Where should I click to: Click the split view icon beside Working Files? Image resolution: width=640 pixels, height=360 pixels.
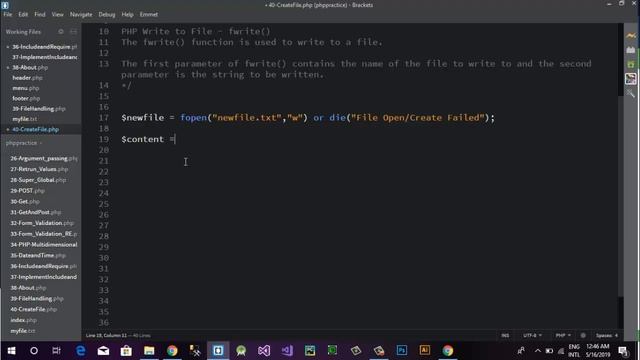tap(73, 31)
